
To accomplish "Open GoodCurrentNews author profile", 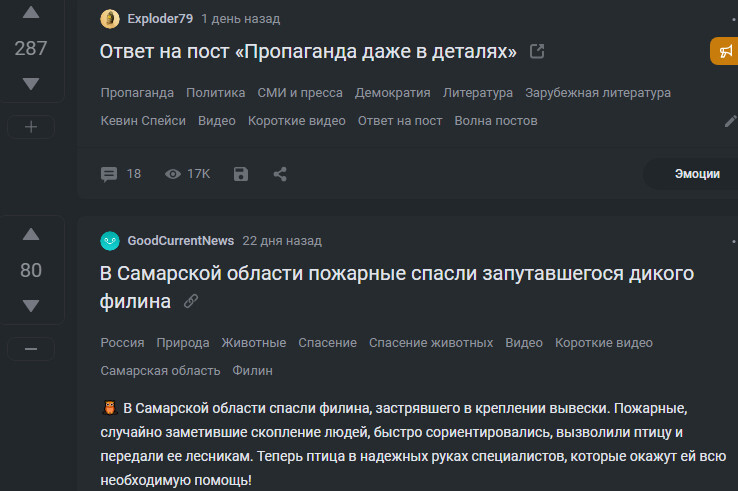I will (x=180, y=241).
